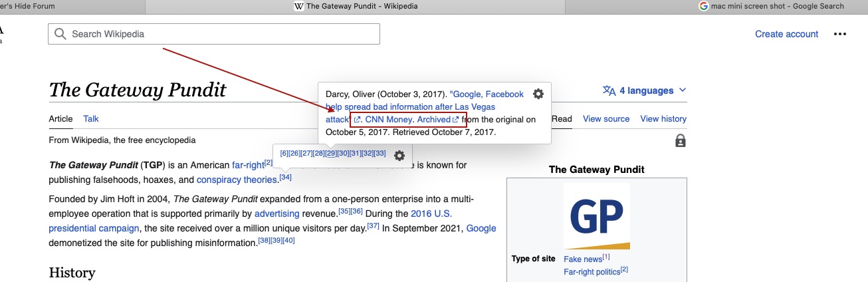868x282 pixels.
Task: Click the Create account link
Action: tap(786, 34)
